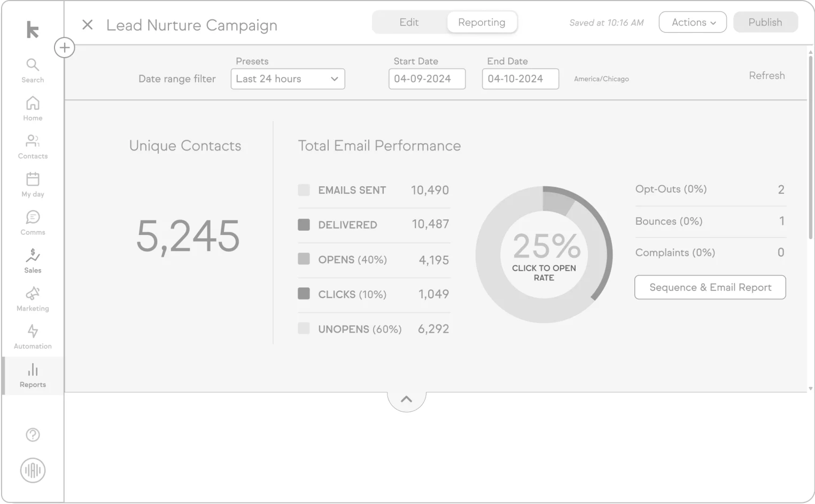Click the user avatar at sidebar bottom

pos(33,470)
